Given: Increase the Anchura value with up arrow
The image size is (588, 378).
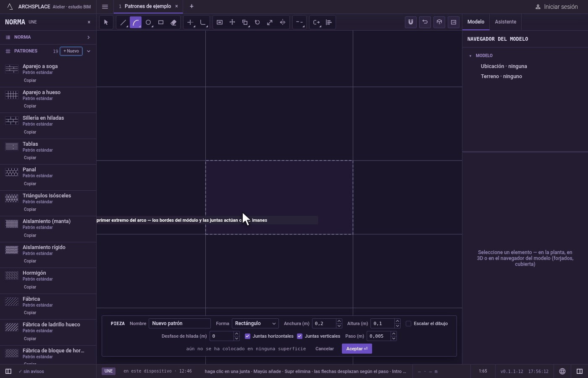Looking at the screenshot, I should coord(339,321).
